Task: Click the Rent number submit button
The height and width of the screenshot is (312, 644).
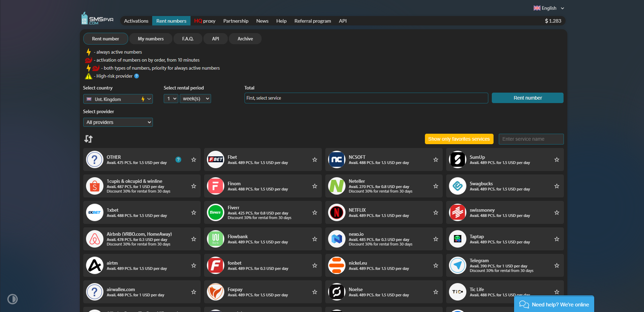Action: pos(528,98)
